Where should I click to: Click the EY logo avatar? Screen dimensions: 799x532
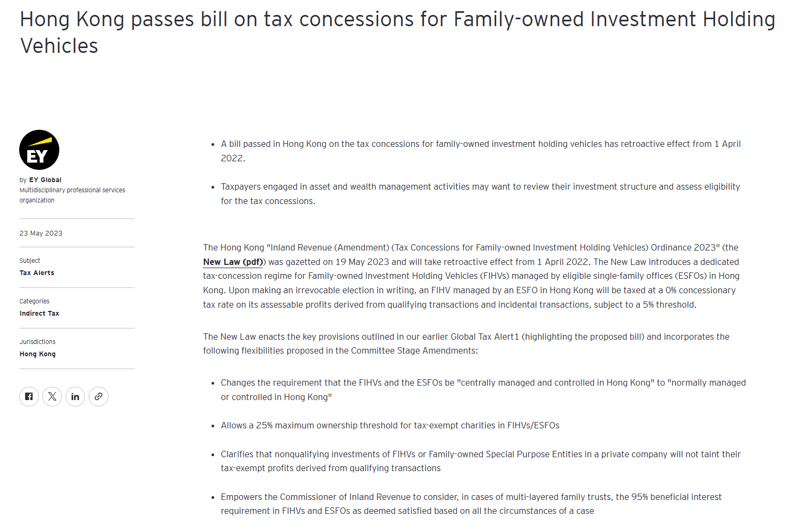coord(39,150)
